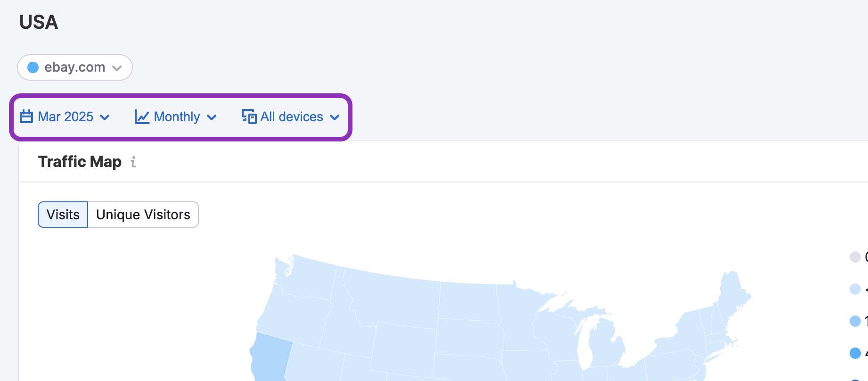Click the devices icon beside All devices
The image size is (868, 381).
pos(248,116)
